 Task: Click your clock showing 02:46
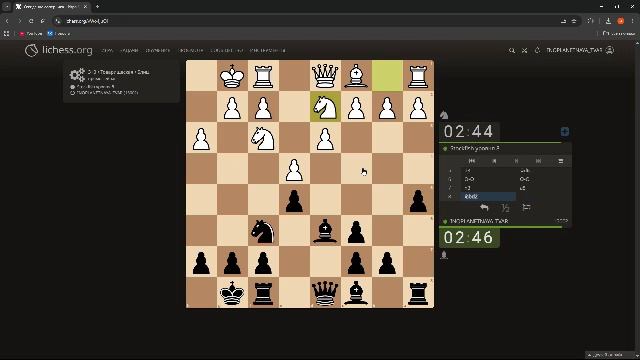[469, 238]
